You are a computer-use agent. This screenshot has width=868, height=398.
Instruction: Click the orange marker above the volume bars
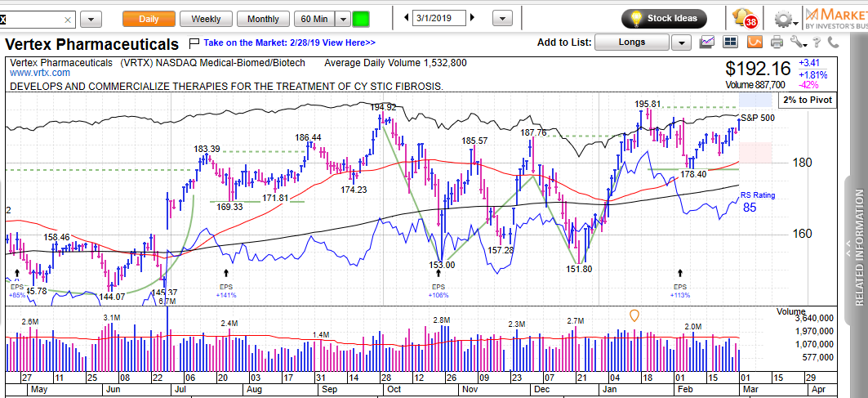click(x=634, y=316)
